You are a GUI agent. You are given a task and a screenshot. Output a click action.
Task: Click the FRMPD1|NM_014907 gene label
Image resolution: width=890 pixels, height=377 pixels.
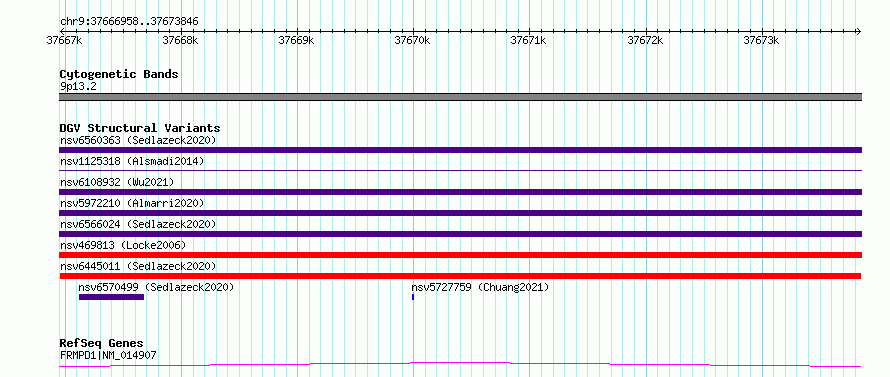108,356
